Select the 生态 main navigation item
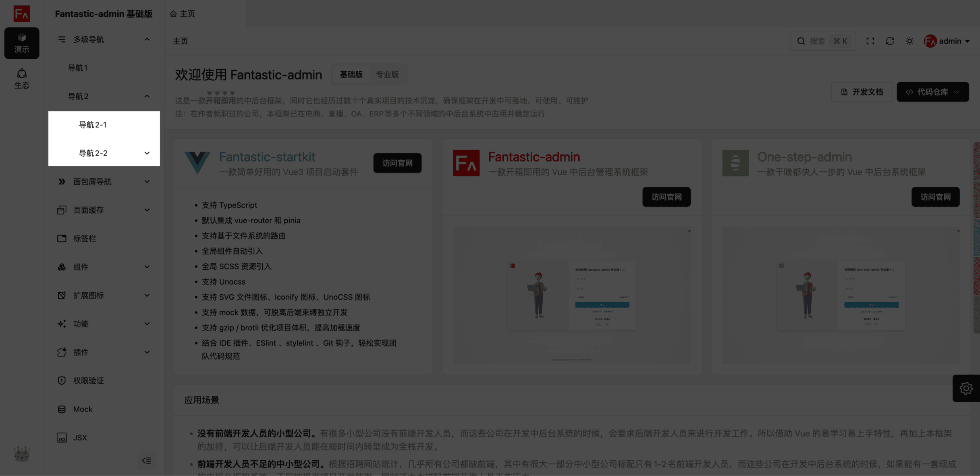Viewport: 980px width, 476px height. click(22, 79)
